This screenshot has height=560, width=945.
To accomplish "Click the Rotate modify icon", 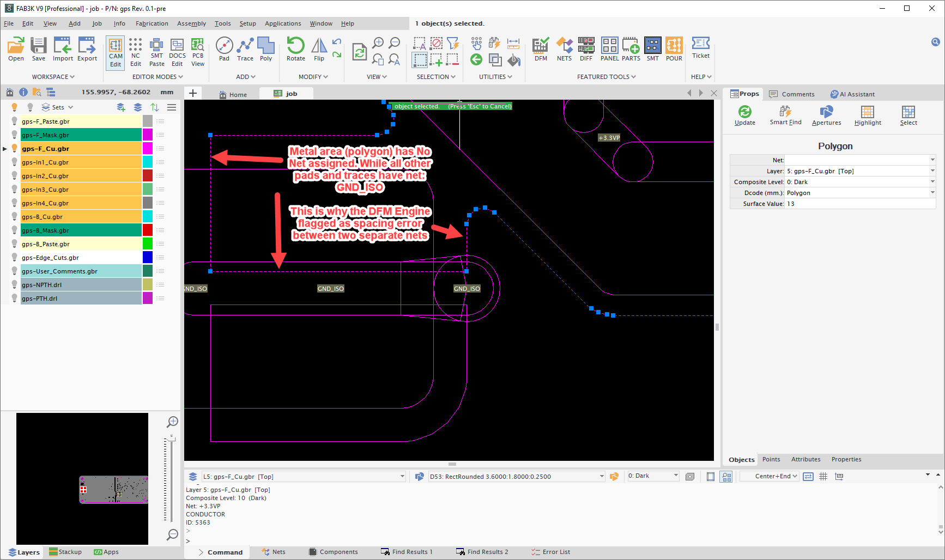I will [x=296, y=49].
